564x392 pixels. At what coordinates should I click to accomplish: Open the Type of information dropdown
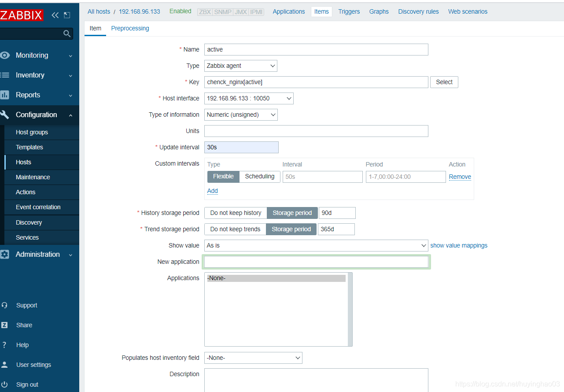click(241, 115)
